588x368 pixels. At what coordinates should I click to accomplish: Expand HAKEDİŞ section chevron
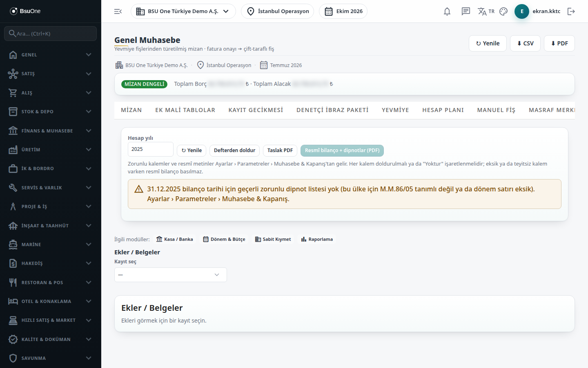pyautogui.click(x=89, y=263)
